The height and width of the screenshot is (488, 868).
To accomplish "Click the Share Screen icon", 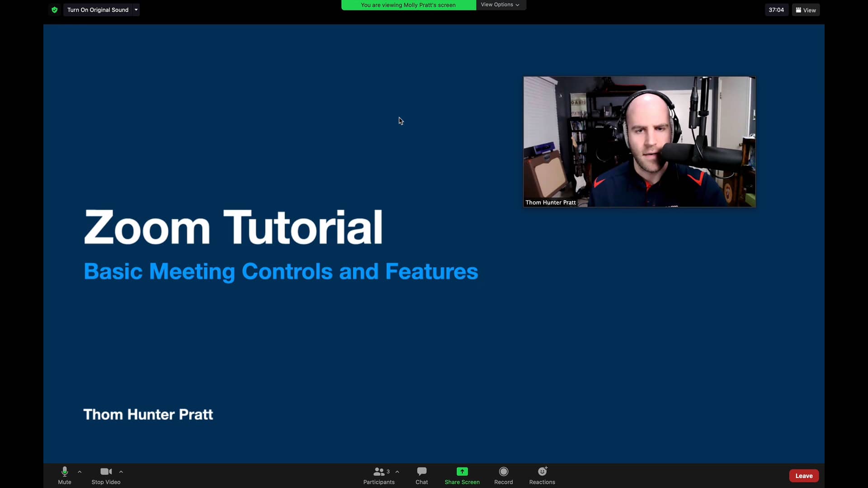I will click(x=462, y=471).
